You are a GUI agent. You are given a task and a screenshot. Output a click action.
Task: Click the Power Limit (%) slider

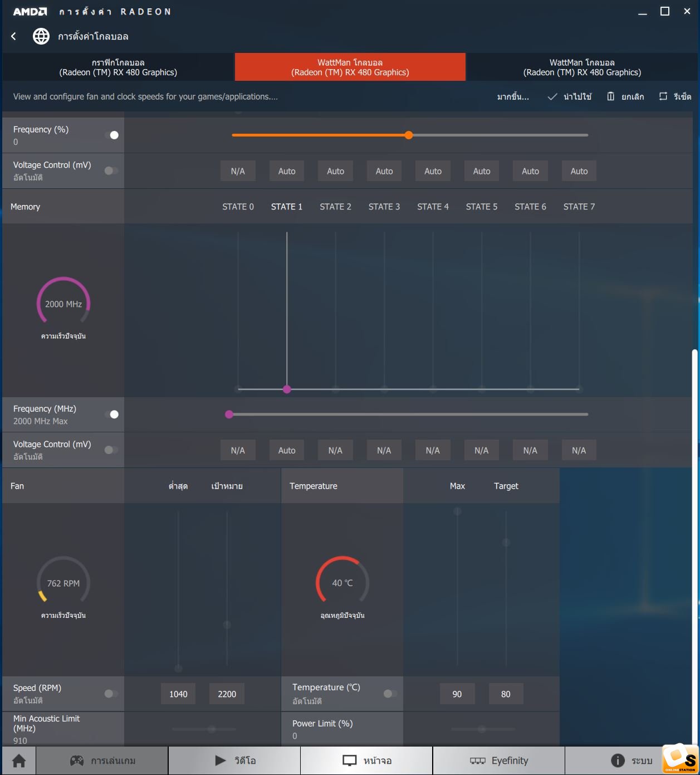tap(482, 729)
